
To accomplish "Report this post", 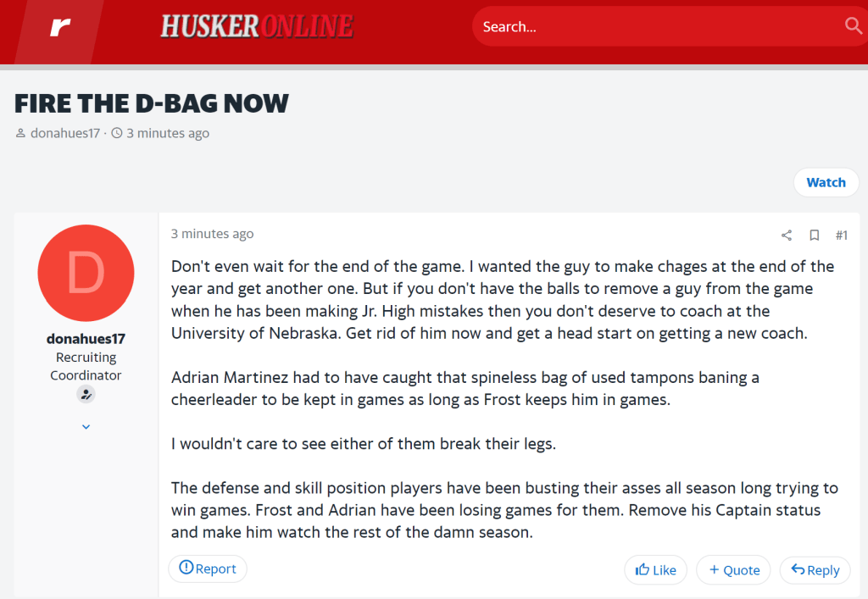I will (208, 568).
